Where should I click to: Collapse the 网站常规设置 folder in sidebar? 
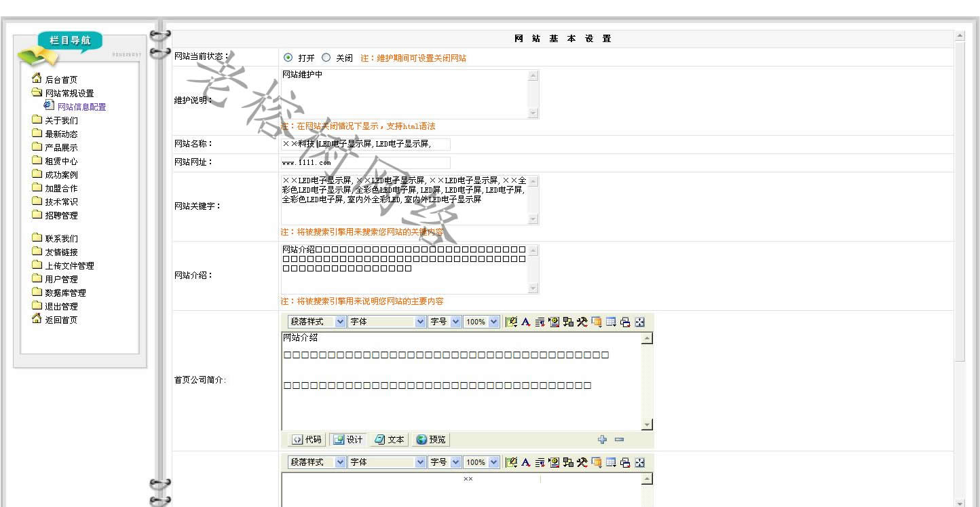tap(63, 93)
